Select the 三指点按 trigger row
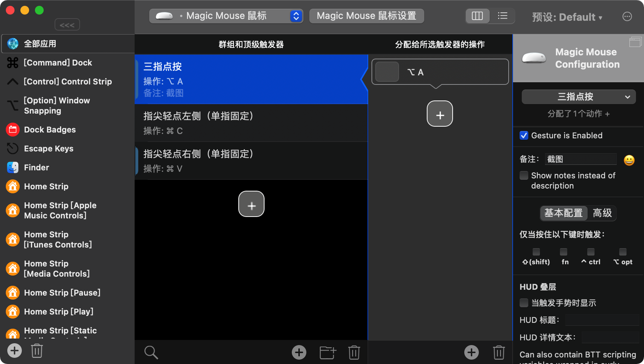644x364 pixels. coord(251,79)
